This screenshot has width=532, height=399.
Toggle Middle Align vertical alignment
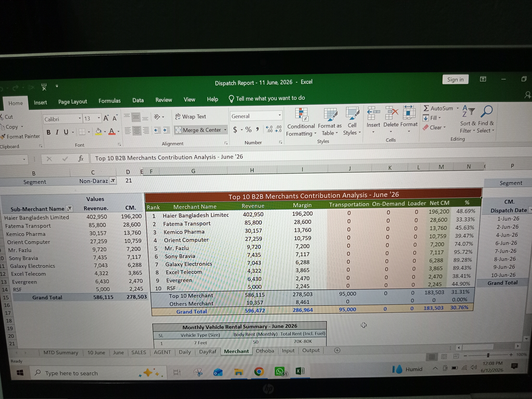[136, 117]
